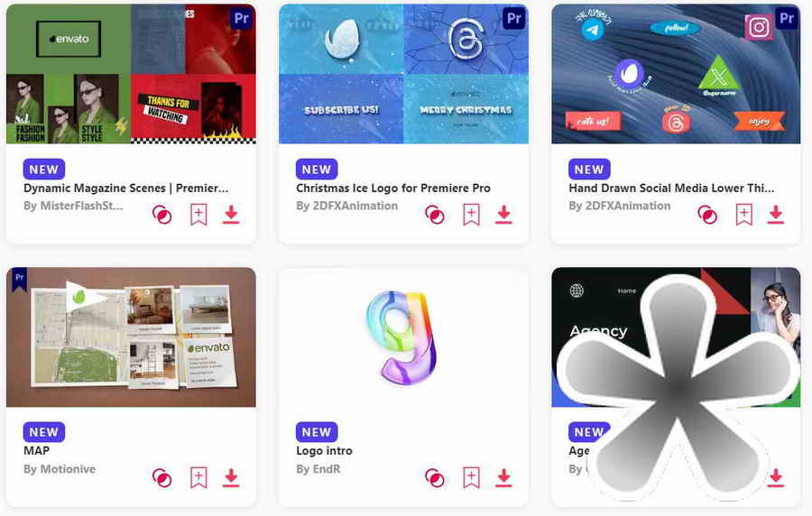This screenshot has width=812, height=516.
Task: Open Motionive author page
Action: click(68, 469)
